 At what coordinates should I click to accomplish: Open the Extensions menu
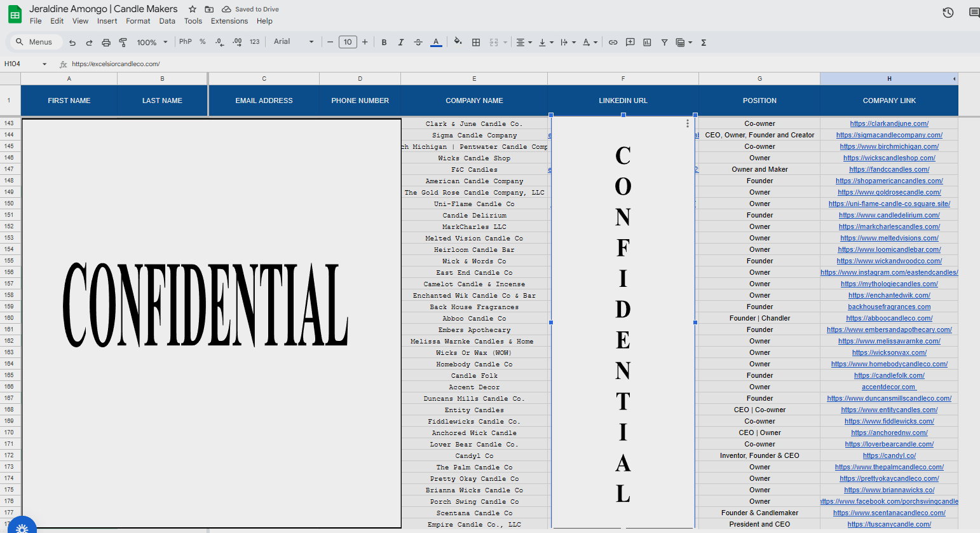229,21
